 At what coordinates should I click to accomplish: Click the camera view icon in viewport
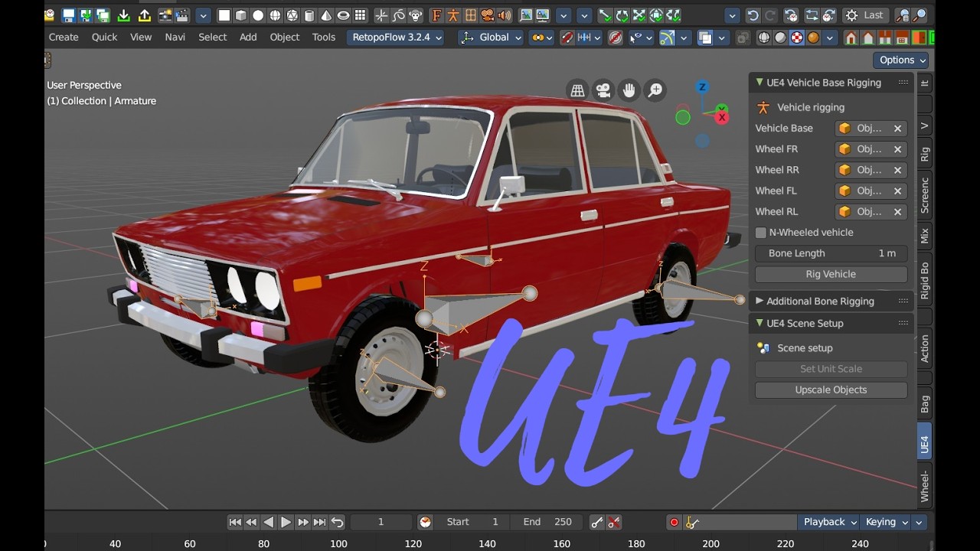click(603, 90)
